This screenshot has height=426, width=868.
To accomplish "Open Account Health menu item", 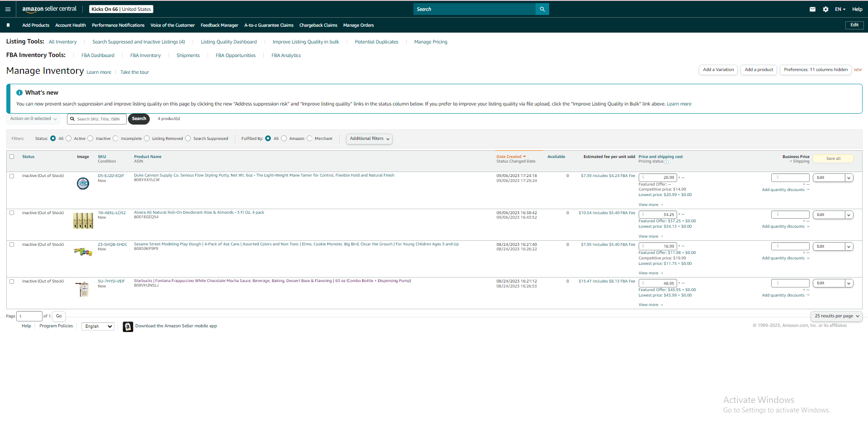I will [x=71, y=25].
